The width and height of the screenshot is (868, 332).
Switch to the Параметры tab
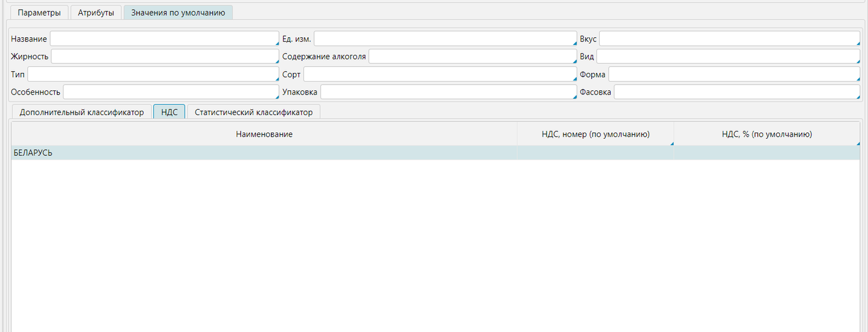pos(39,13)
